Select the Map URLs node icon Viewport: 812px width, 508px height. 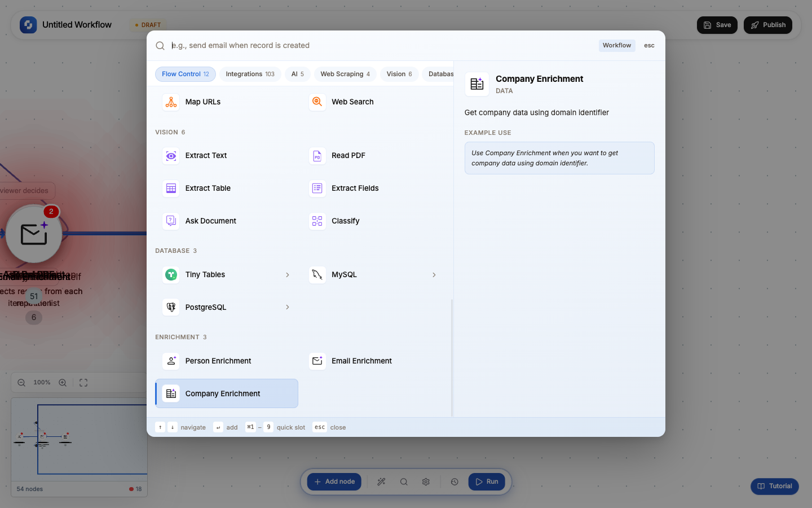[171, 102]
